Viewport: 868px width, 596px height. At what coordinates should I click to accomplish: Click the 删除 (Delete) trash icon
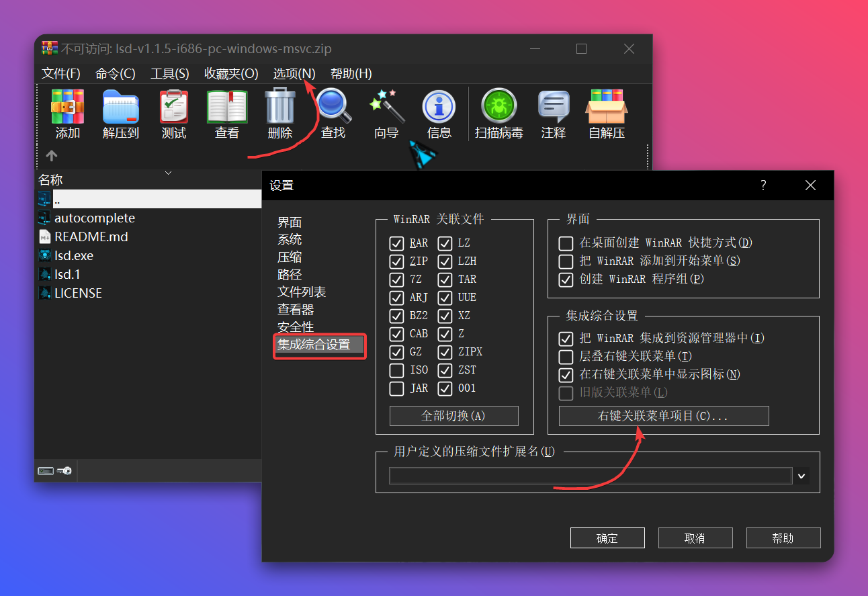click(280, 106)
